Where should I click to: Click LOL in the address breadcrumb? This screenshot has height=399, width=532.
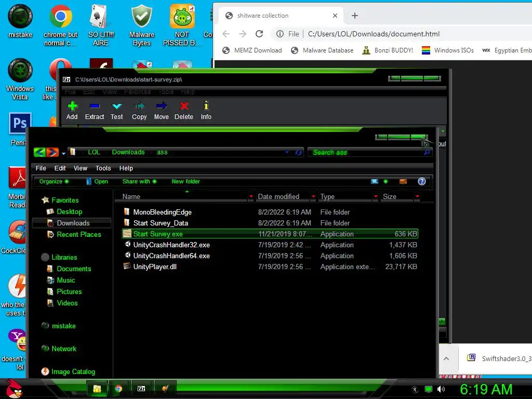click(x=94, y=152)
